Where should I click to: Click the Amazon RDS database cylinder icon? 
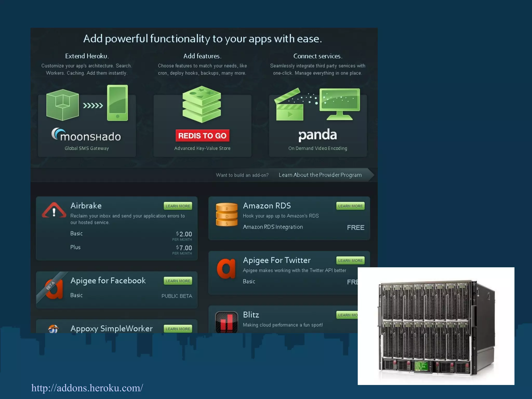coord(227,215)
